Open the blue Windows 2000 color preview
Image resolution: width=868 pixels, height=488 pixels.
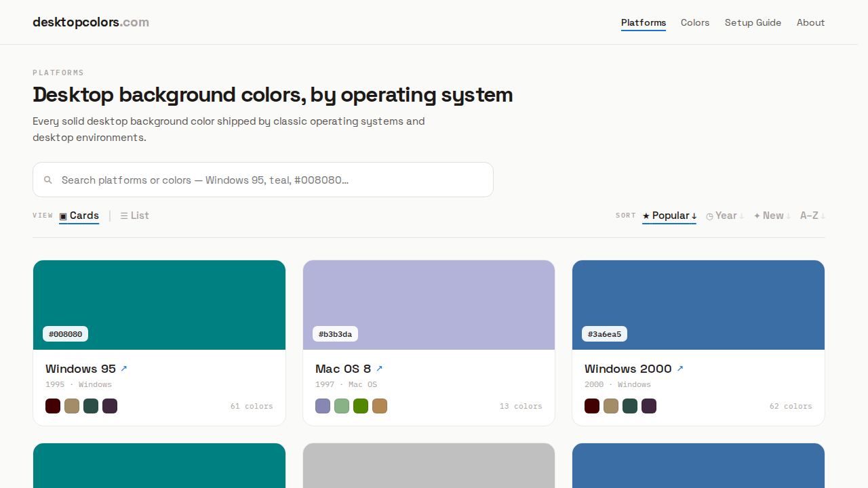698,305
